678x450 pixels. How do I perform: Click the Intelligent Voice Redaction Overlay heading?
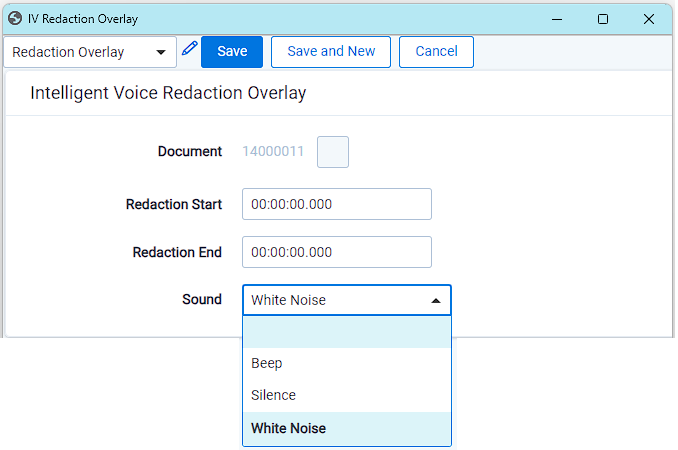coord(168,94)
